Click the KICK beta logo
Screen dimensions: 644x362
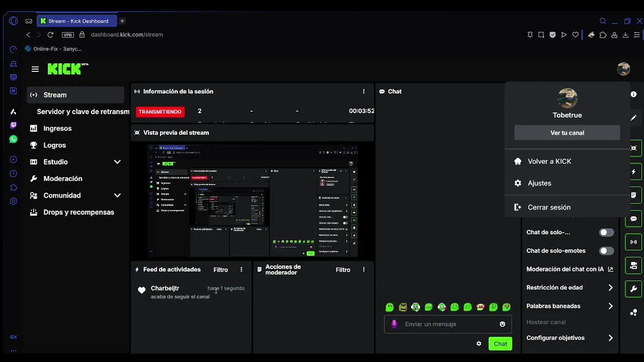point(68,69)
